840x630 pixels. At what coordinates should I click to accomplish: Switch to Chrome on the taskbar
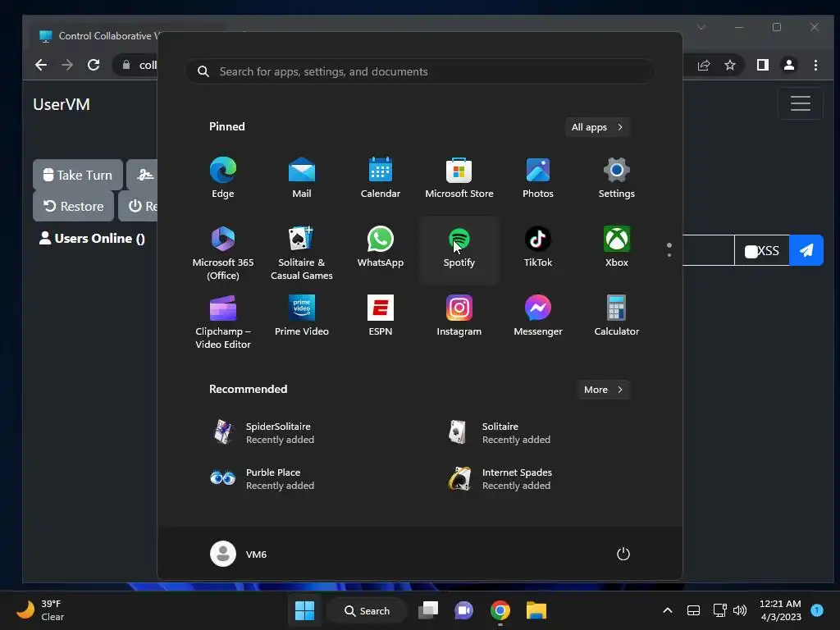point(500,610)
